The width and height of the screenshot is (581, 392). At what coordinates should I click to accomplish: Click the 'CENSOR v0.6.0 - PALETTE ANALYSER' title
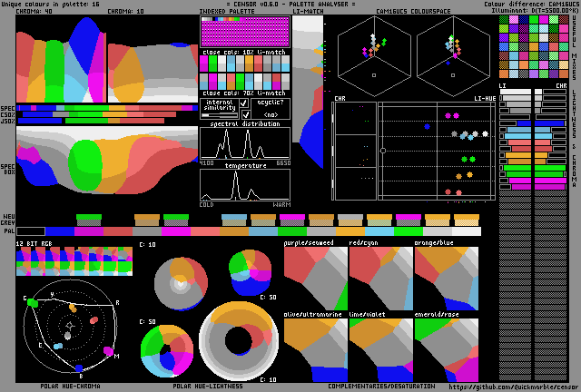pos(290,4)
